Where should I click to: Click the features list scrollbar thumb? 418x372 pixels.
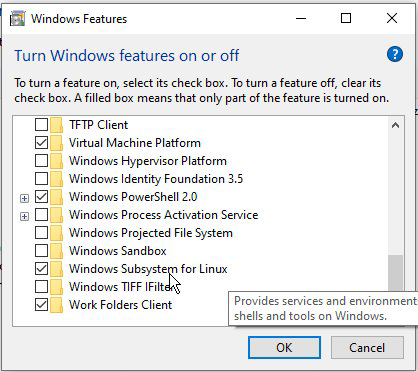[396, 273]
